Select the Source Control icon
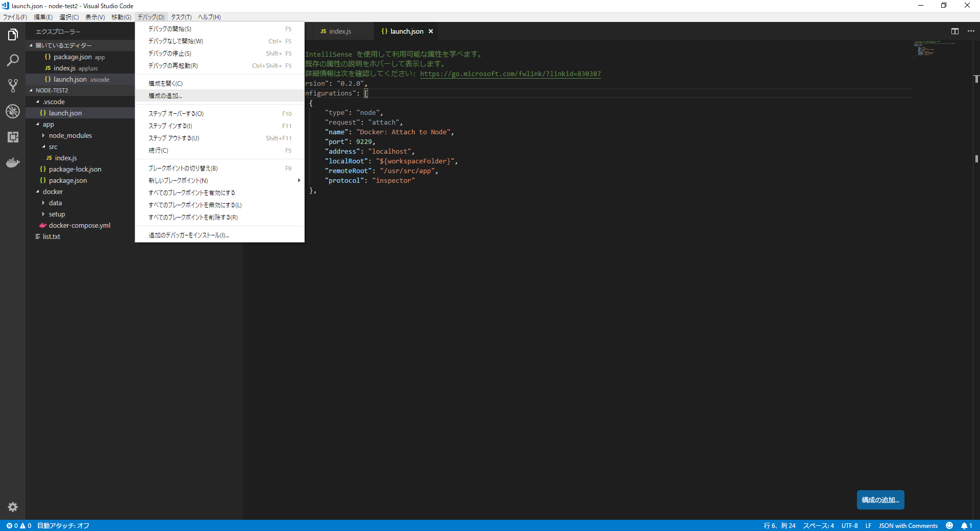 (x=12, y=86)
